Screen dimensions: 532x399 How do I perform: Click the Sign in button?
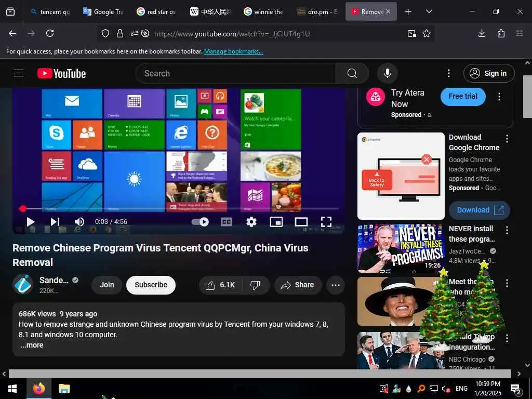pyautogui.click(x=489, y=73)
